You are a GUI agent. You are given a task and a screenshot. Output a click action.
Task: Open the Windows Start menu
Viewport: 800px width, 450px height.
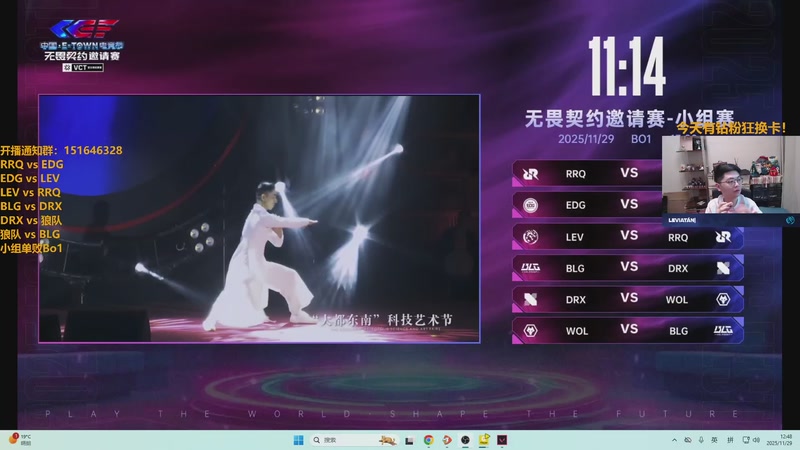(x=298, y=440)
